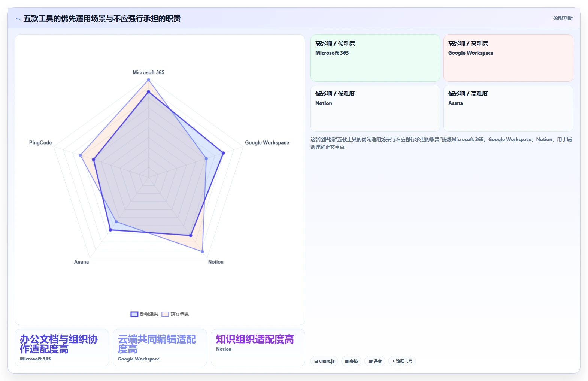Viewport: 588px width, 381px height.
Task: Select the 执行难度 data point on Notion axis
Action: pos(202,251)
